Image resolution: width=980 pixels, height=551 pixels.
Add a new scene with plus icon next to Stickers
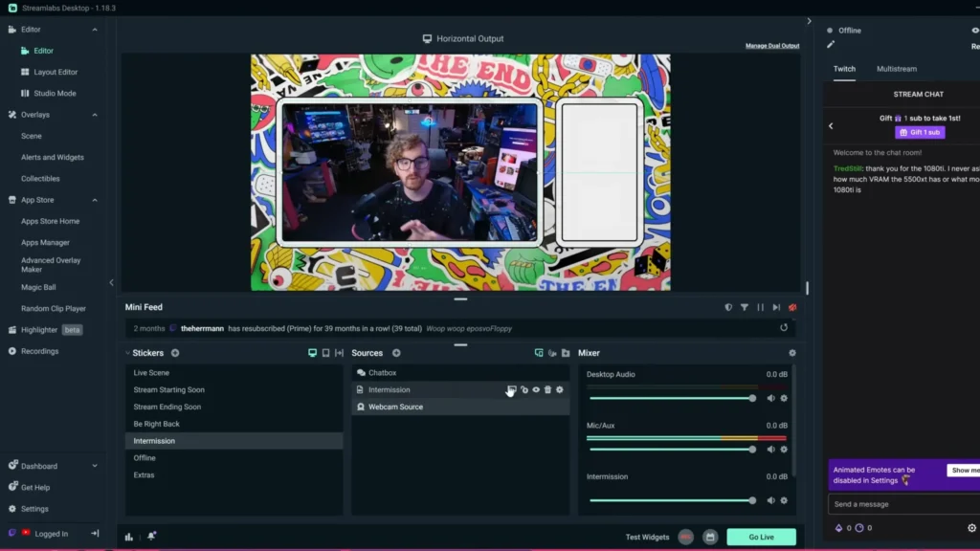(x=175, y=353)
